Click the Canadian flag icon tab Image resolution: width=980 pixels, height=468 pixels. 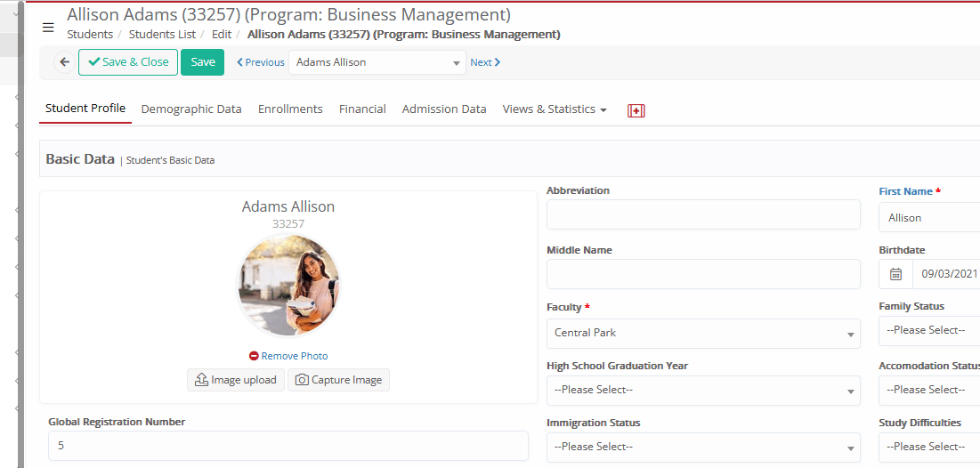point(636,110)
